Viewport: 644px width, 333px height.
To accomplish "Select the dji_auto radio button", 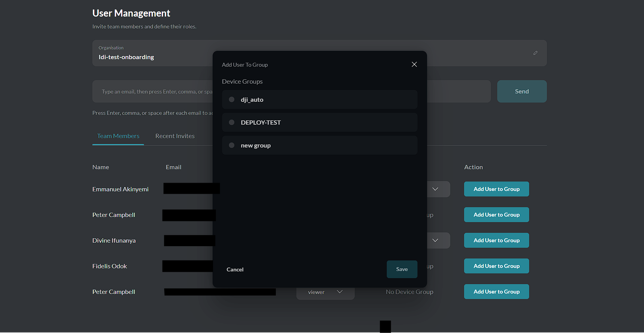I will [232, 99].
